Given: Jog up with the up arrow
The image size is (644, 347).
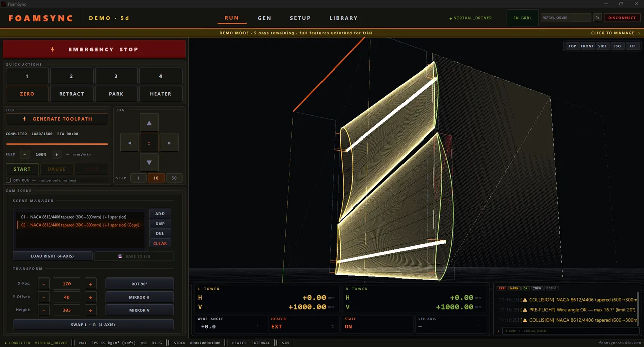Looking at the screenshot, I should click(x=149, y=123).
